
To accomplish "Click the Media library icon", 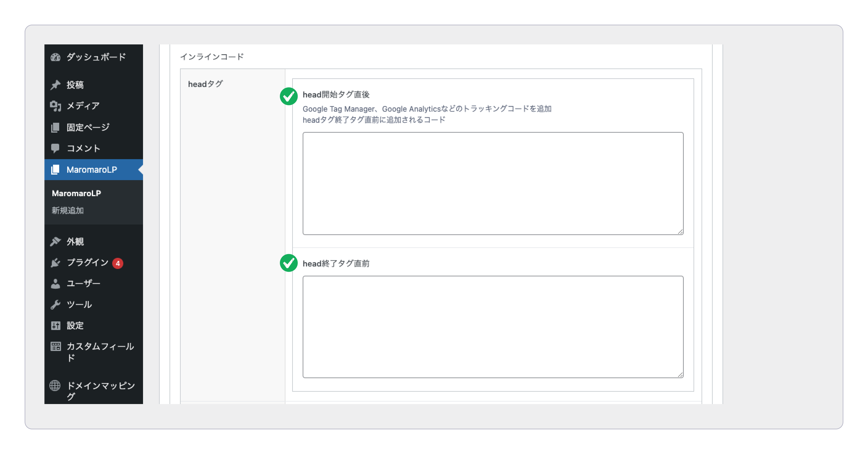I will pos(55,106).
